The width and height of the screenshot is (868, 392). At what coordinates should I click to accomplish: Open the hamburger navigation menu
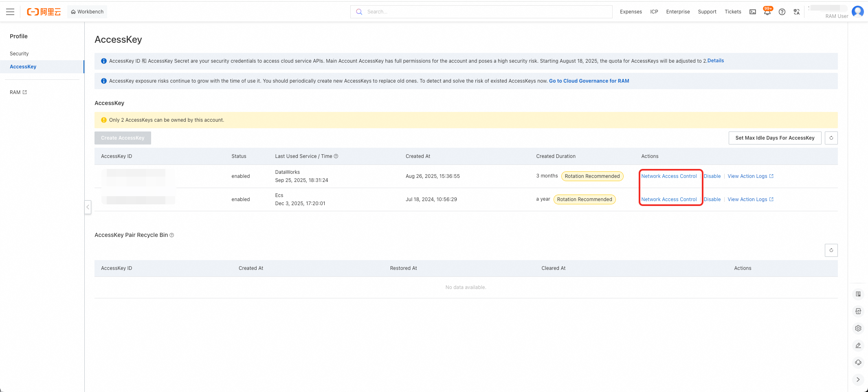(10, 12)
